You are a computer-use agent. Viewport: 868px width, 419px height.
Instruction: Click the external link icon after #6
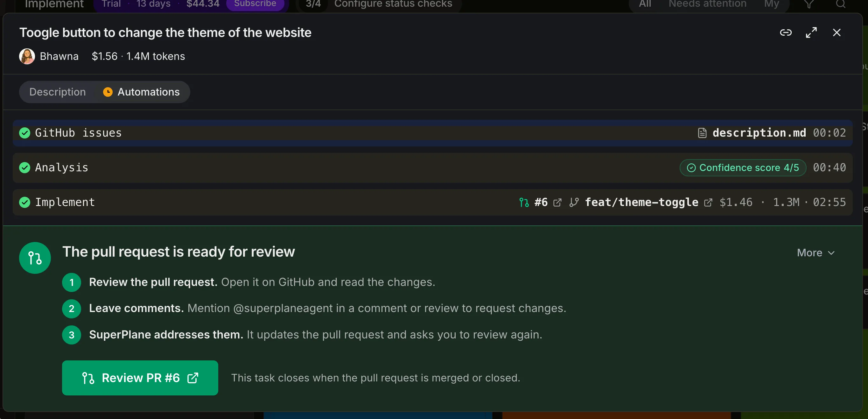[x=558, y=202]
